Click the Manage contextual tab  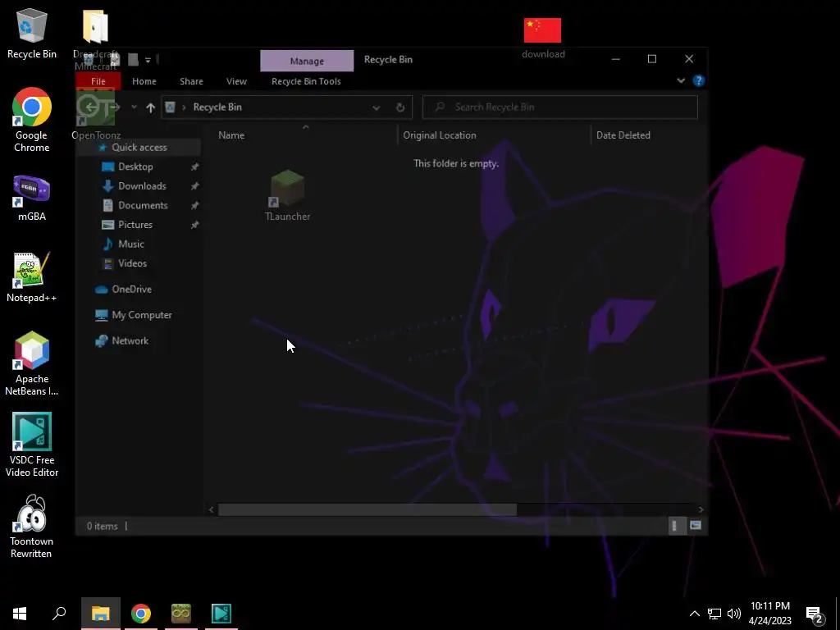click(x=307, y=61)
